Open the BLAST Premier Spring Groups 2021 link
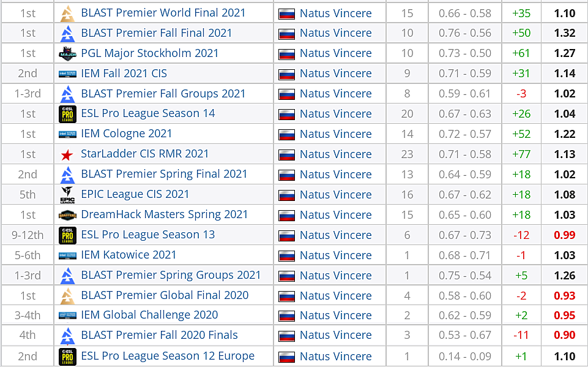The height and width of the screenshot is (367, 588). click(x=171, y=275)
